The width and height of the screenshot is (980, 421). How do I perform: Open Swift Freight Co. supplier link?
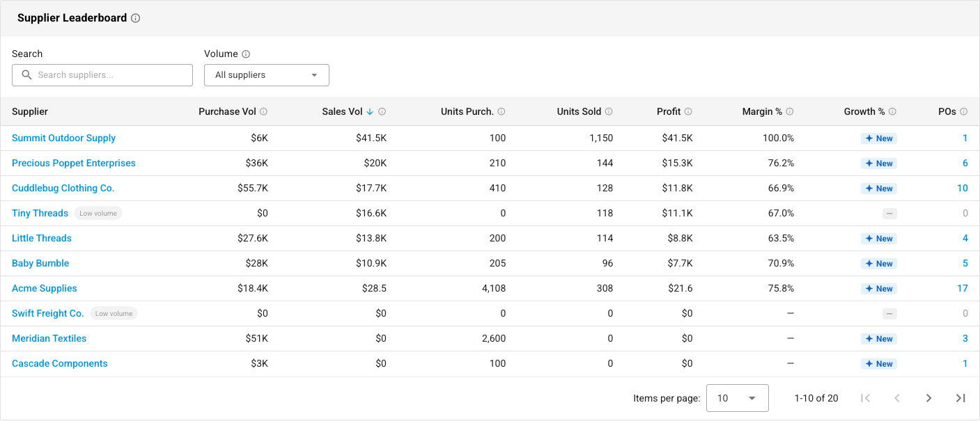coord(48,313)
